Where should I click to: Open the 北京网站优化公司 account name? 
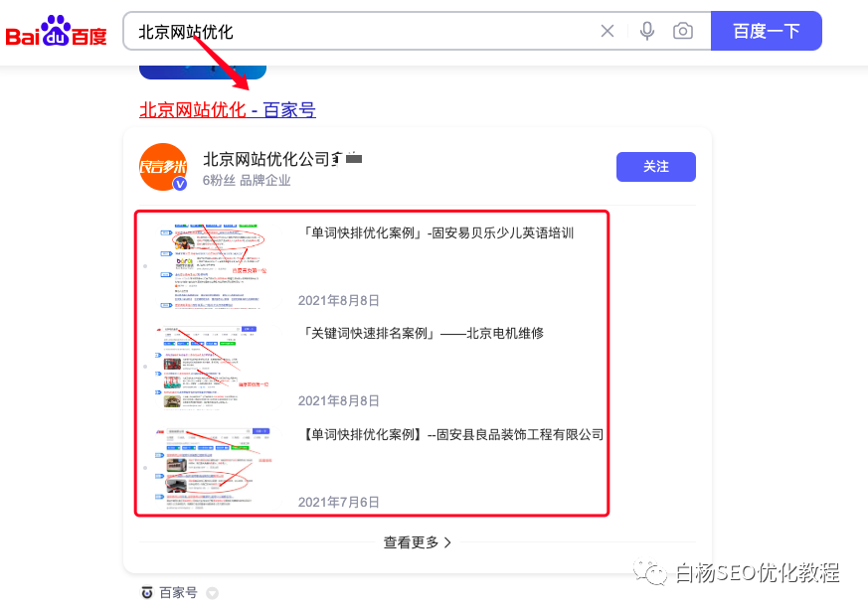[x=282, y=159]
